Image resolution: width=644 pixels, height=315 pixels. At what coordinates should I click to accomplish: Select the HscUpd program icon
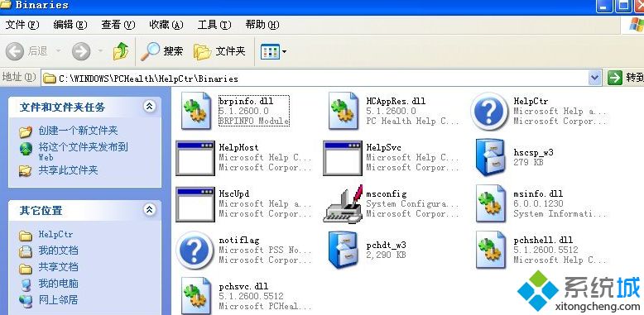tap(195, 204)
